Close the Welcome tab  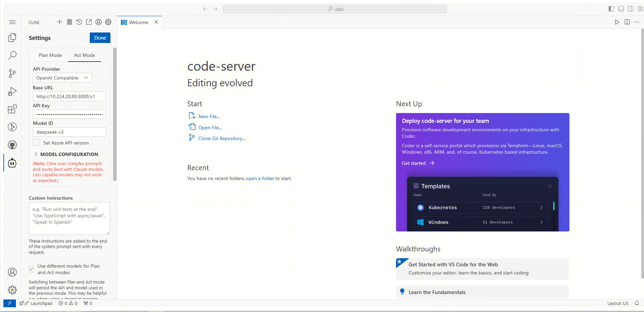point(156,22)
